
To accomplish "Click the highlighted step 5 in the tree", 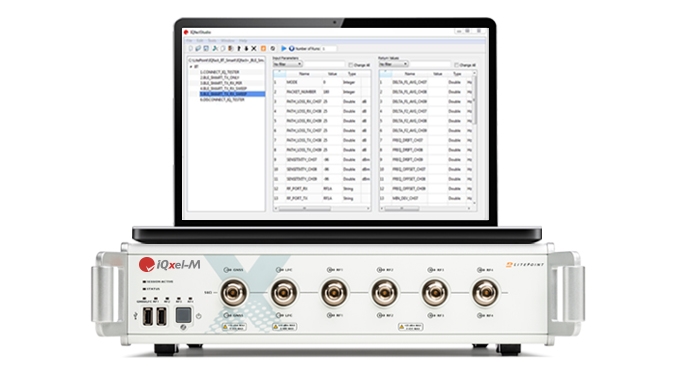I will [232, 94].
